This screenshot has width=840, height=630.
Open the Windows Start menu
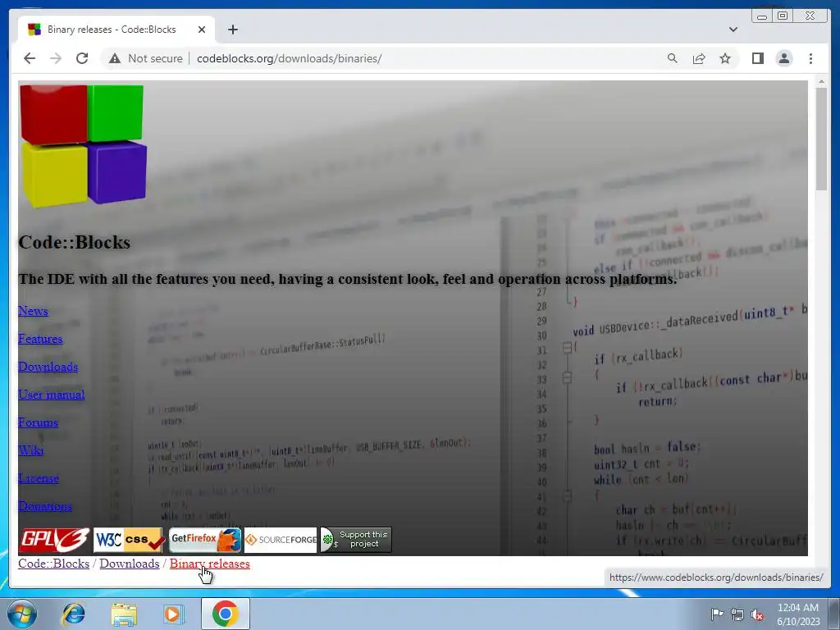pyautogui.click(x=22, y=614)
